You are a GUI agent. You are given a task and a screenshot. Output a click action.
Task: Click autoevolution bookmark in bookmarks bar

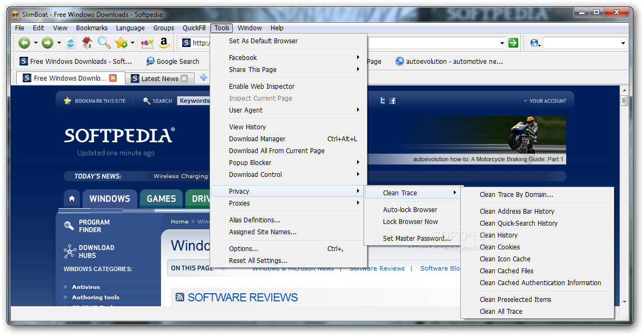tap(449, 61)
